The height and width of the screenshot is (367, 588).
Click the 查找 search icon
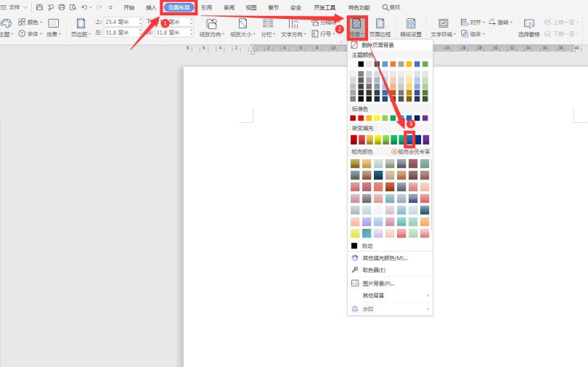[391, 7]
